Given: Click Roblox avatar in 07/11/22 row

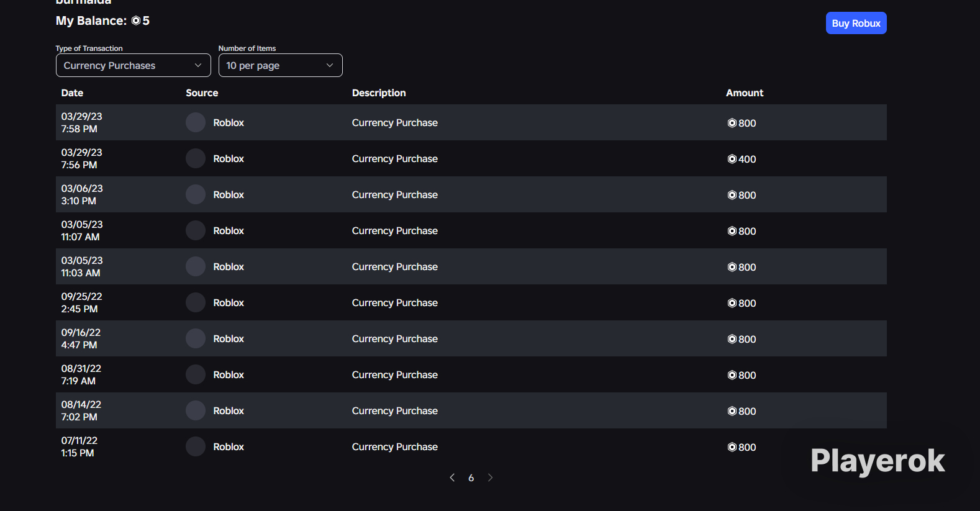Looking at the screenshot, I should click(196, 446).
